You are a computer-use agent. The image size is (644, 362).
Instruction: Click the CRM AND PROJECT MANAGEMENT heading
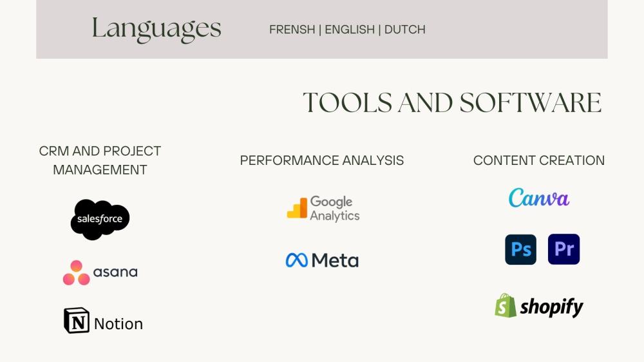(x=100, y=160)
